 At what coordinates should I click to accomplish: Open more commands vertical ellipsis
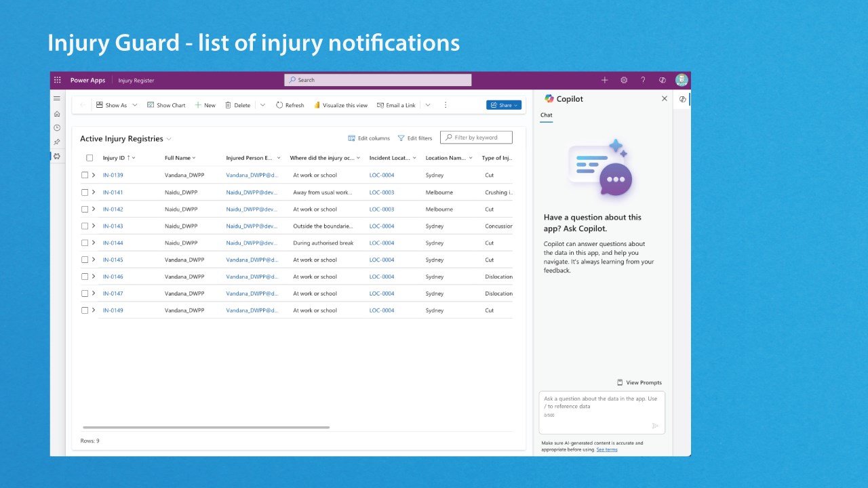click(x=446, y=105)
